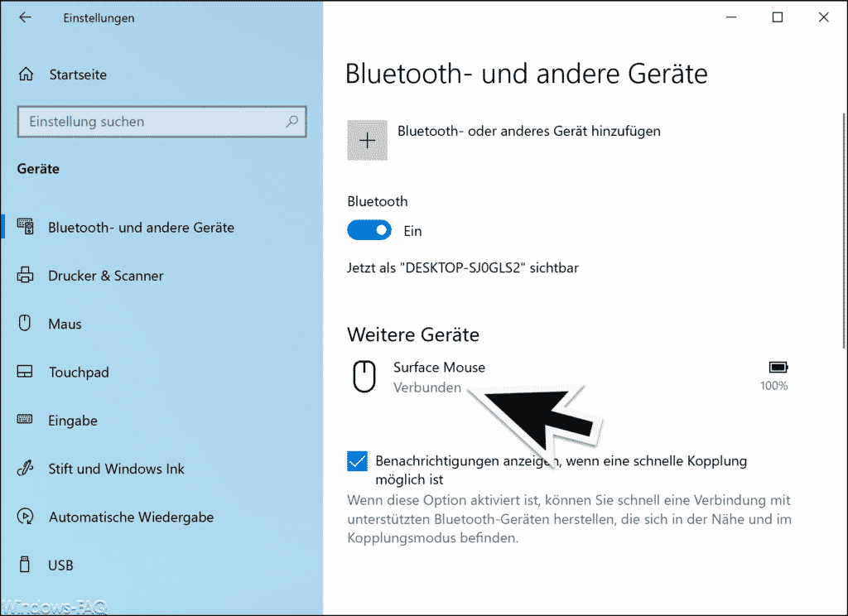
Task: Open the USB settings section
Action: click(60, 565)
